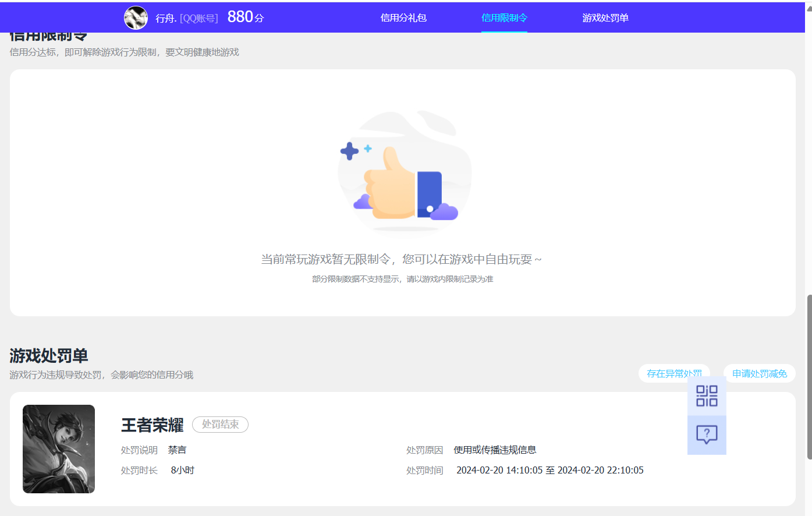Click the 处罚结束 status badge

pos(220,425)
